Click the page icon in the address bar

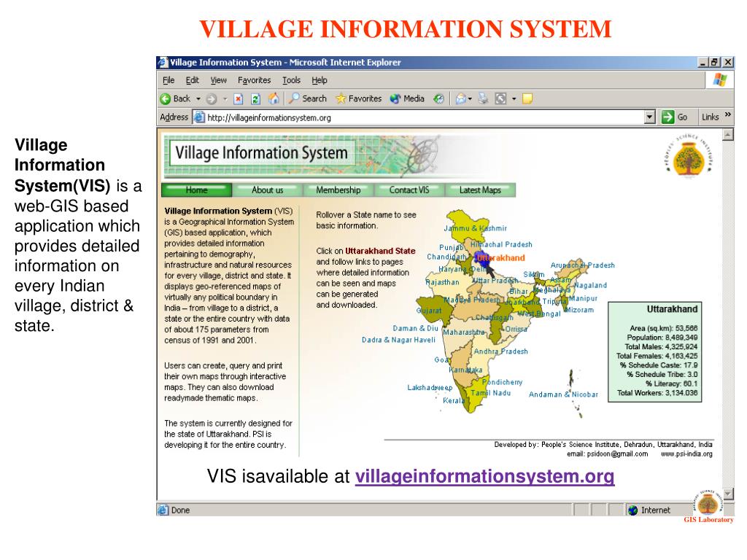(199, 117)
